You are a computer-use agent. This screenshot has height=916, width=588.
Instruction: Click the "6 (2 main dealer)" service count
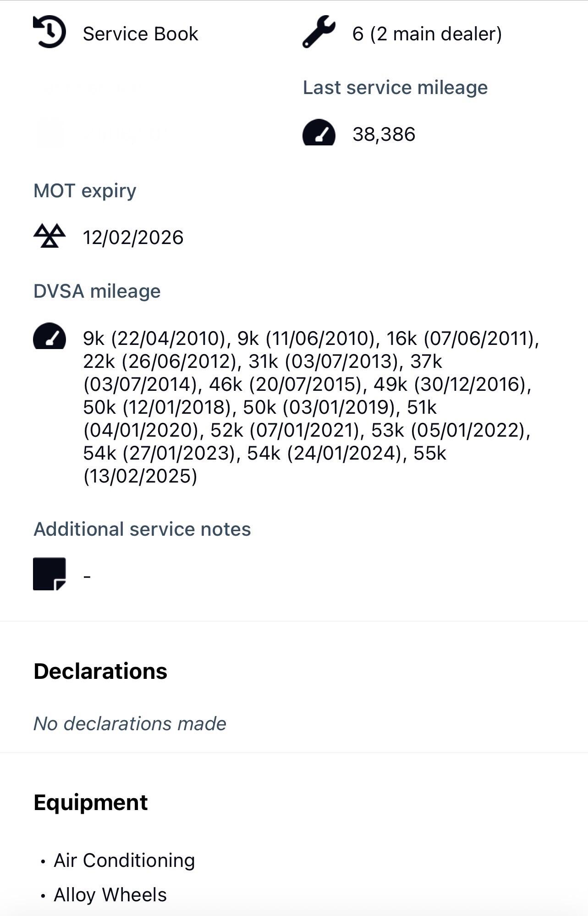click(427, 34)
